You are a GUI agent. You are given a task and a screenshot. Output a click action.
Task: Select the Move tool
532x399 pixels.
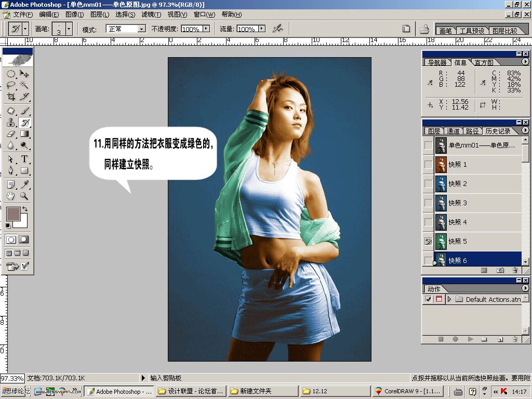click(x=24, y=74)
